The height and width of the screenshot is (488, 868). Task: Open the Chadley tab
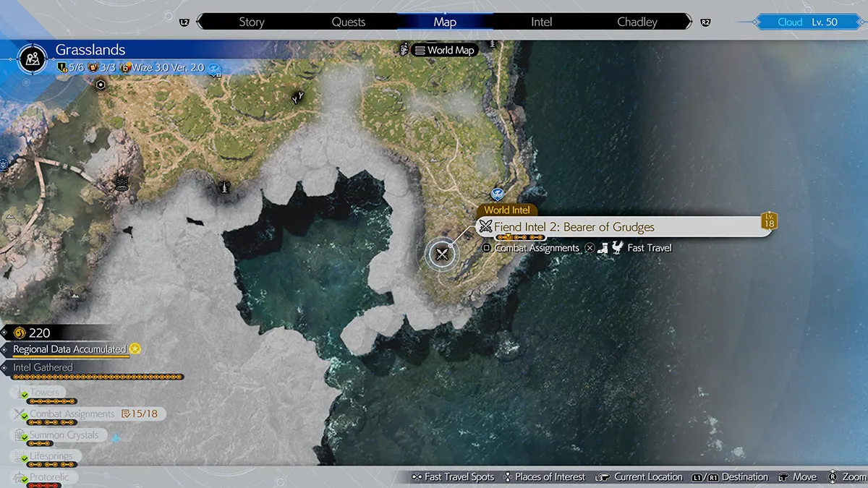click(x=637, y=22)
